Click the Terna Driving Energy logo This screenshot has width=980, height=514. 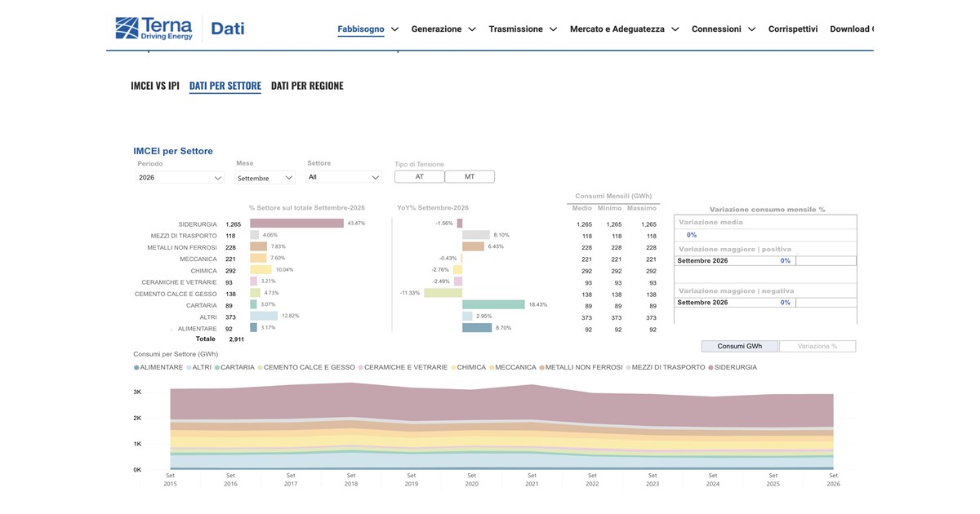coord(154,29)
